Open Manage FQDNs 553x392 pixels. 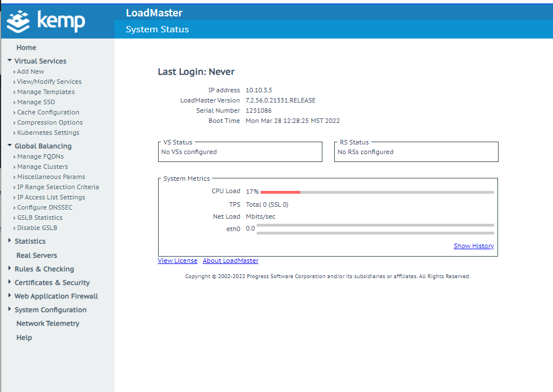[40, 156]
